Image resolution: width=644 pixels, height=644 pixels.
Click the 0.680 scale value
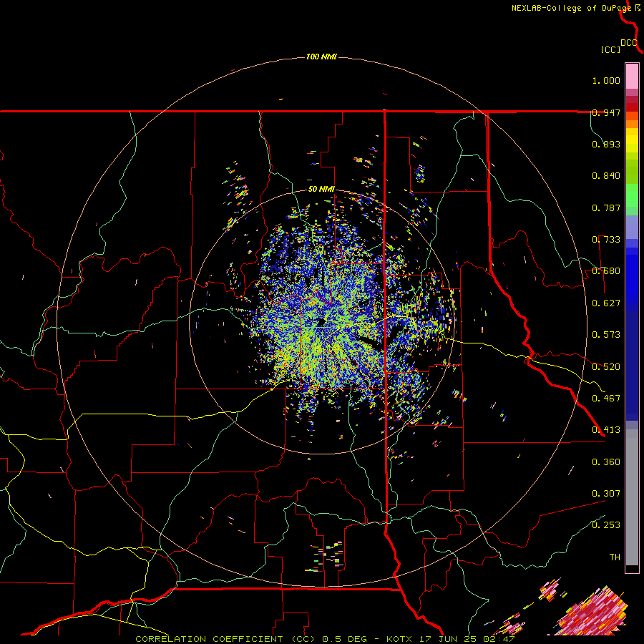point(606,271)
